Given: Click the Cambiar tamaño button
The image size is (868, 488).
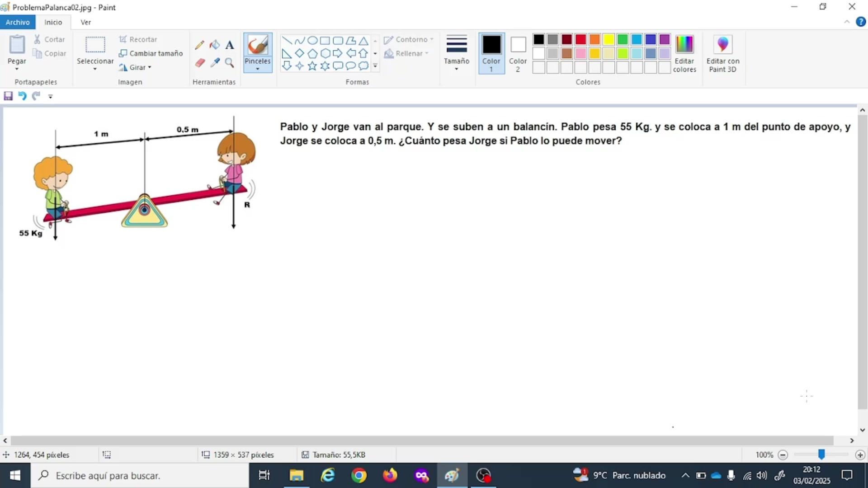Looking at the screenshot, I should point(151,53).
